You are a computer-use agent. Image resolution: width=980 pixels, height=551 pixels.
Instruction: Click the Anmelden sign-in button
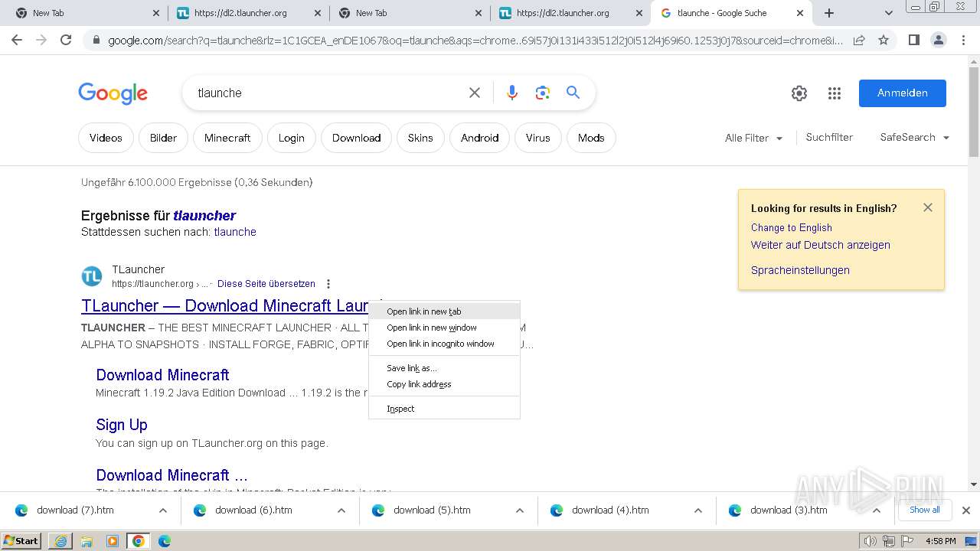coord(903,93)
